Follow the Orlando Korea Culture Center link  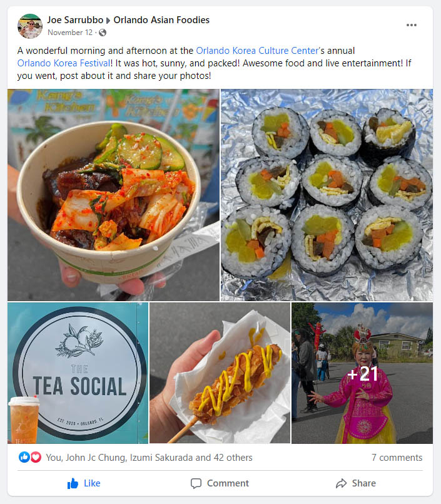257,51
